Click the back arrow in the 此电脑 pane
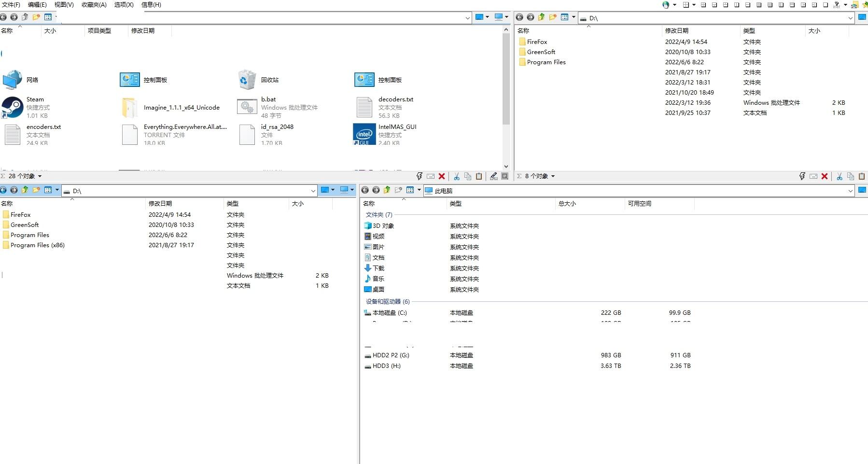The image size is (868, 464). 365,190
